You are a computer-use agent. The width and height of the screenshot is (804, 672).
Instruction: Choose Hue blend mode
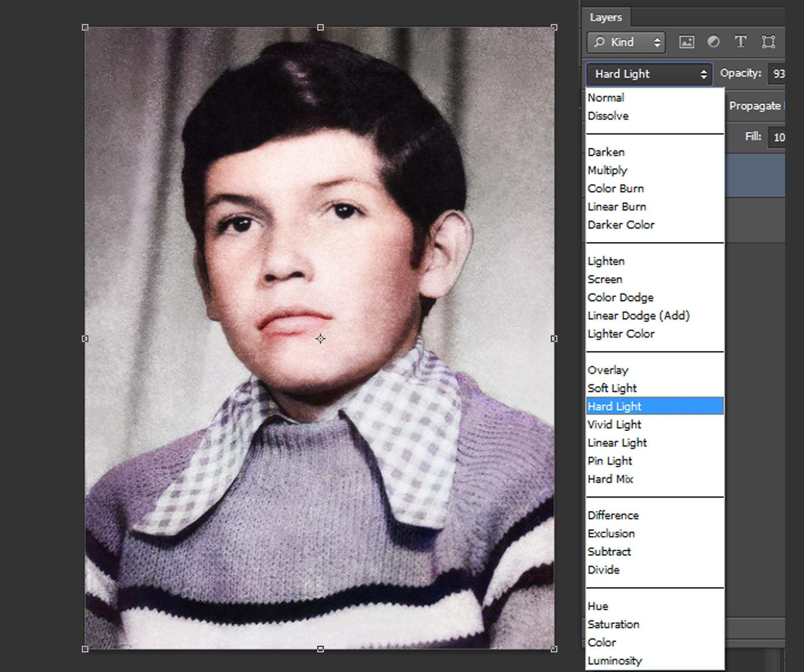coord(655,606)
